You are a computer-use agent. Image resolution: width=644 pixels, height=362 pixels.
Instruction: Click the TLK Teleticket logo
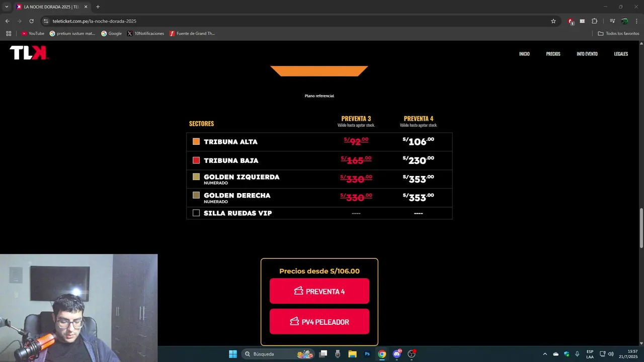(29, 53)
